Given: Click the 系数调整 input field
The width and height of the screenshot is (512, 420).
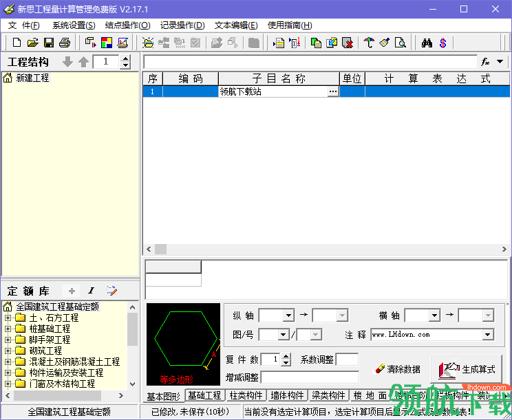Looking at the screenshot, I should coord(347,360).
